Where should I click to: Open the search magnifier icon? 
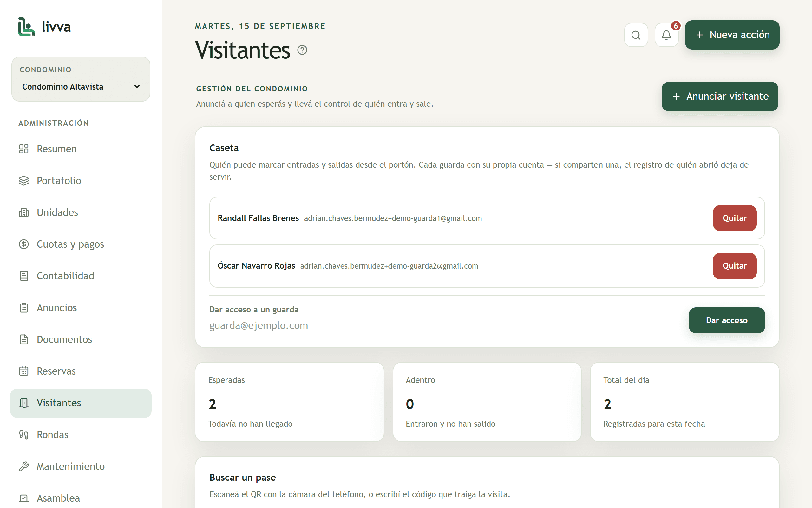coord(636,35)
